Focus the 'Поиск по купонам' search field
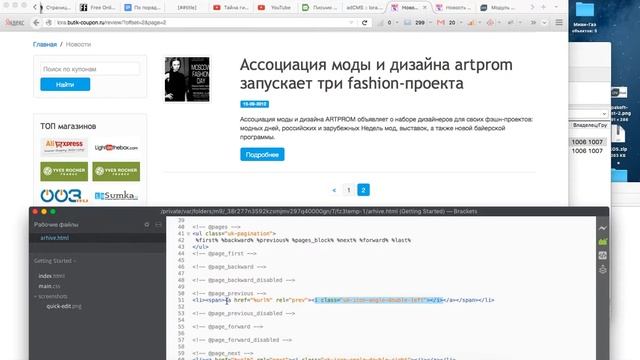 click(x=90, y=69)
